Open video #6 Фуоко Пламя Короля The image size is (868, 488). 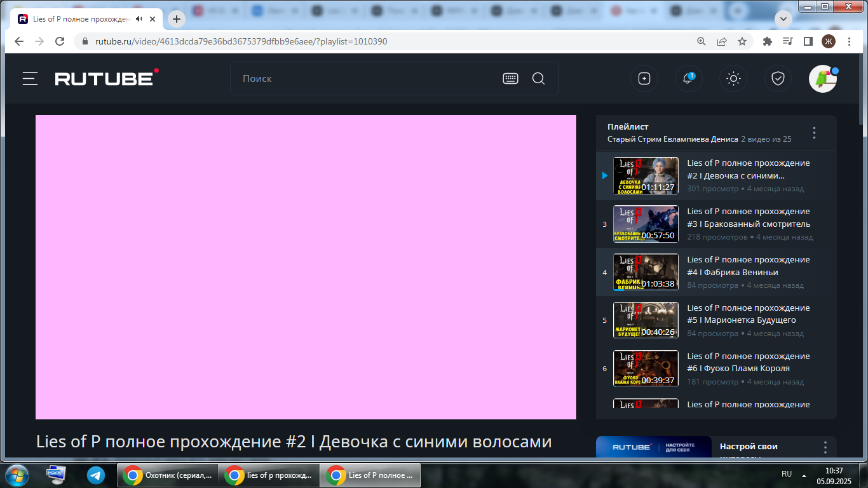point(748,362)
